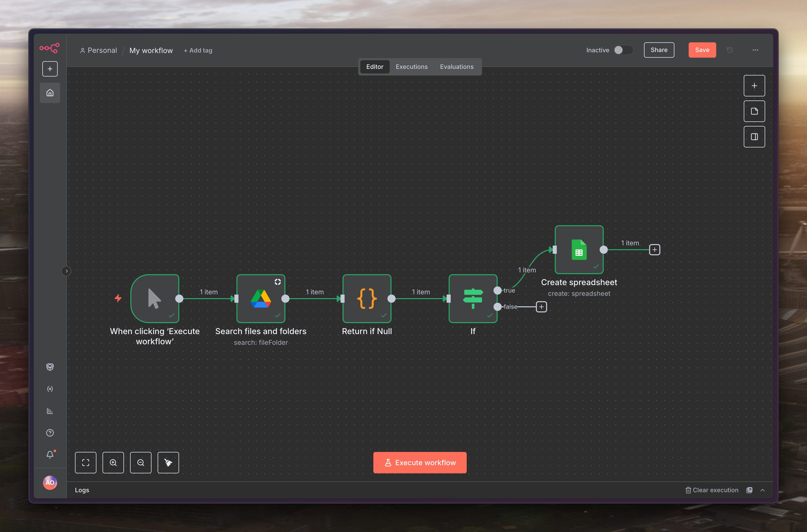Open the Google Sheets Create spreadsheet node
This screenshot has width=807, height=532.
(579, 250)
